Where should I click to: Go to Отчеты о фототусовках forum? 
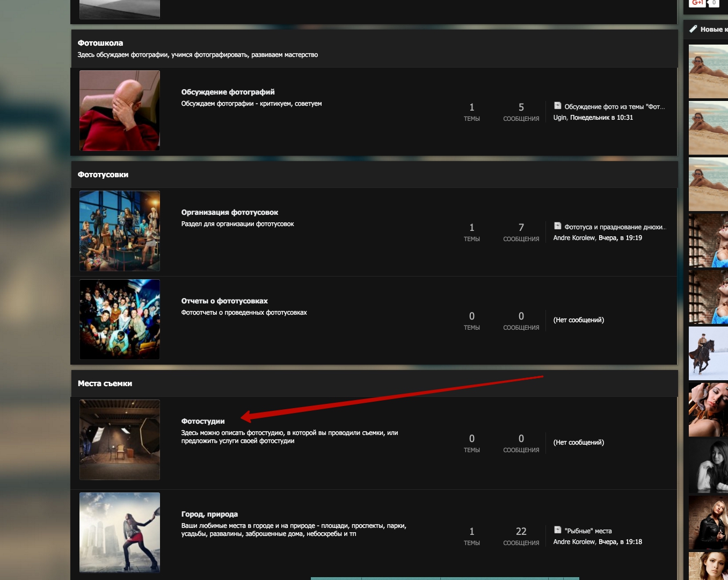[x=224, y=301]
